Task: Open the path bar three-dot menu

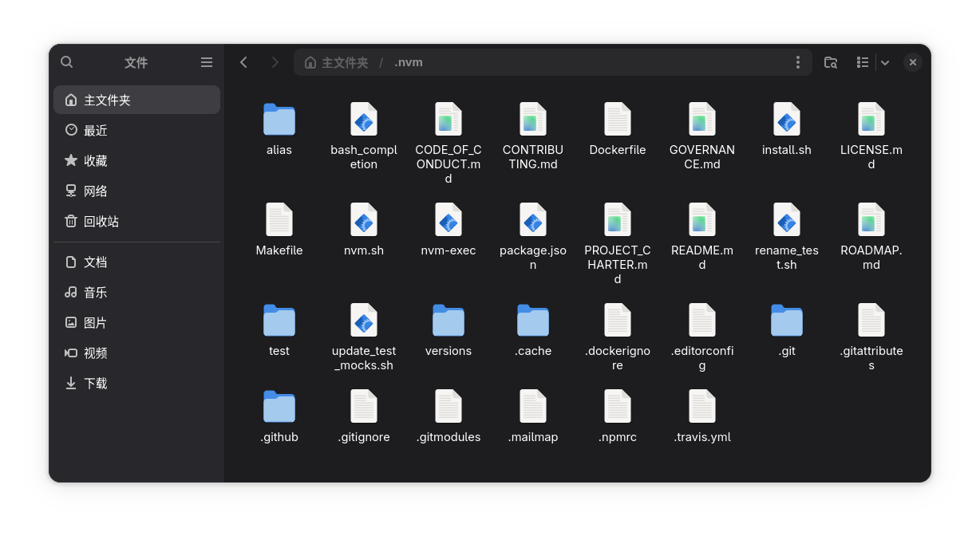Action: tap(797, 62)
